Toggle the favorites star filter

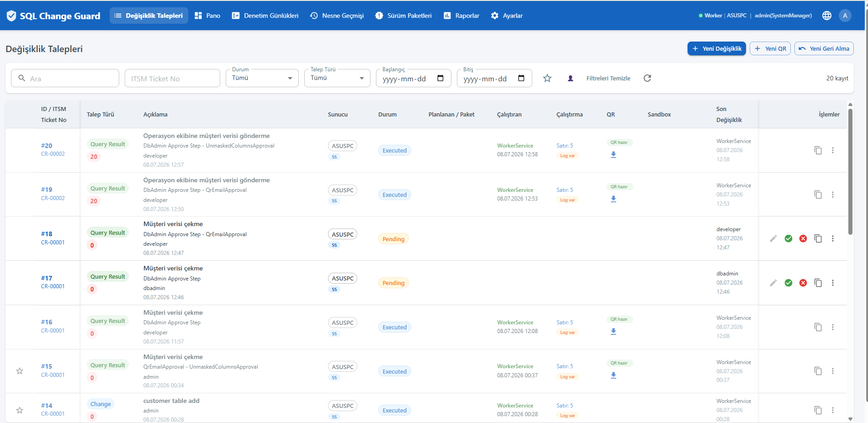(547, 78)
